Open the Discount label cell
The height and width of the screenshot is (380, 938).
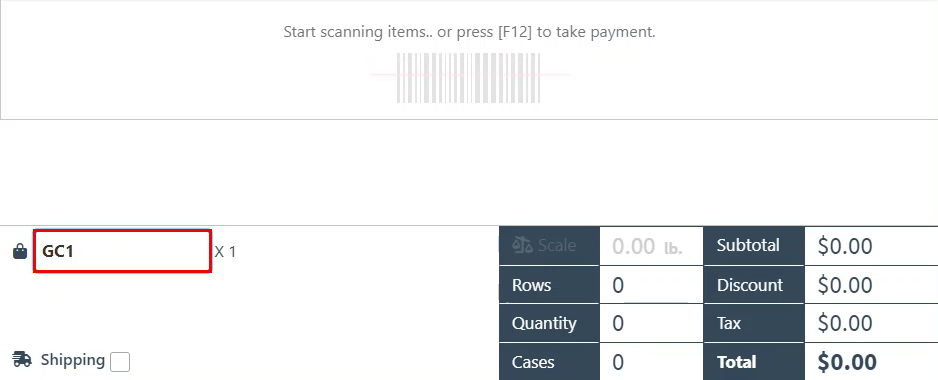[754, 285]
